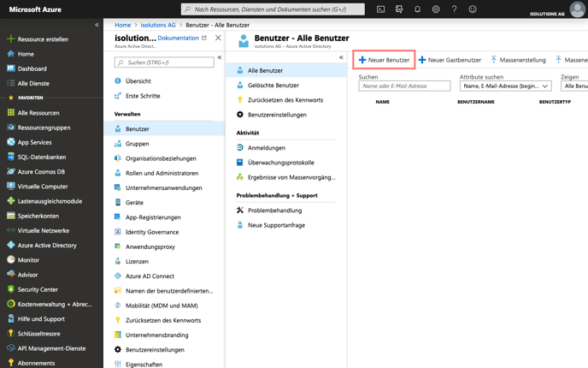Focus the global Azure resource search box

tap(273, 9)
